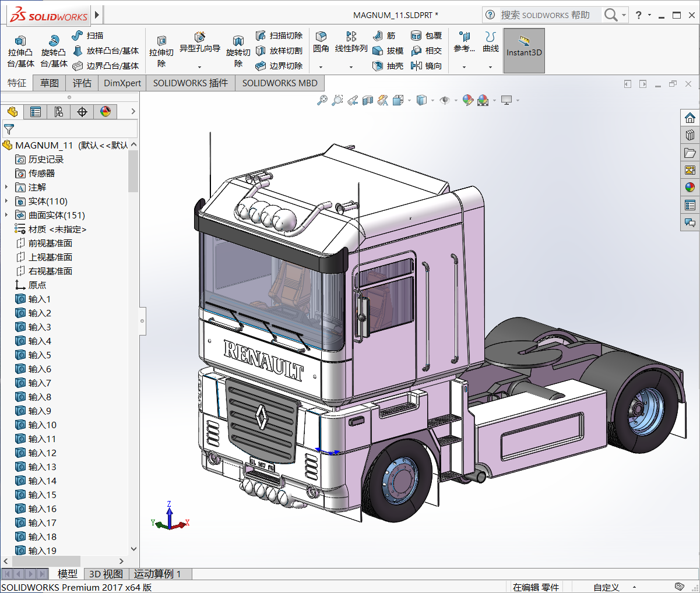Toggle the section view tool
700x593 pixels.
pyautogui.click(x=367, y=100)
